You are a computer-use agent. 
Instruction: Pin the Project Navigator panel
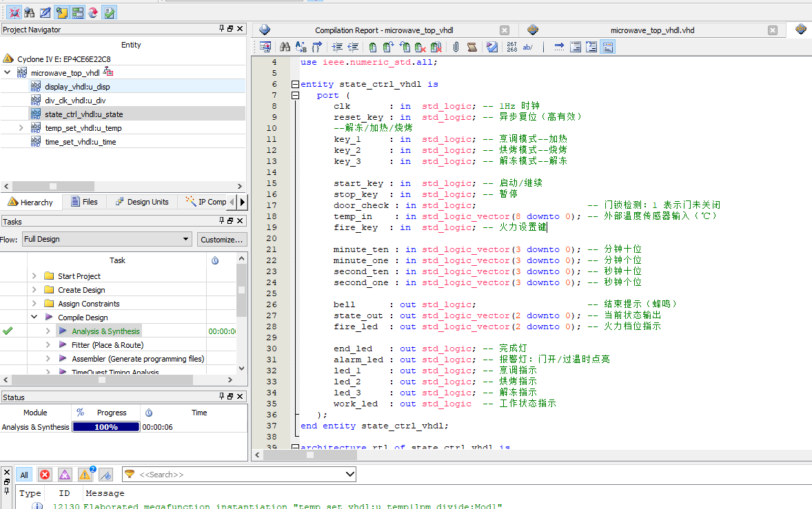[x=221, y=29]
